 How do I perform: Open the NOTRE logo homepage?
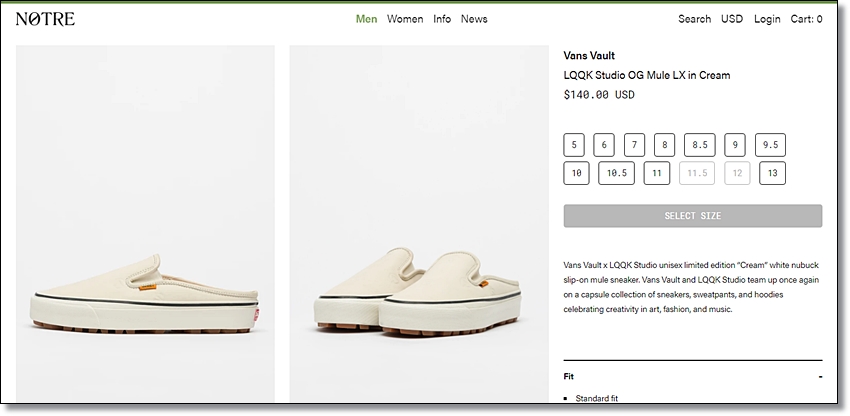click(x=46, y=19)
